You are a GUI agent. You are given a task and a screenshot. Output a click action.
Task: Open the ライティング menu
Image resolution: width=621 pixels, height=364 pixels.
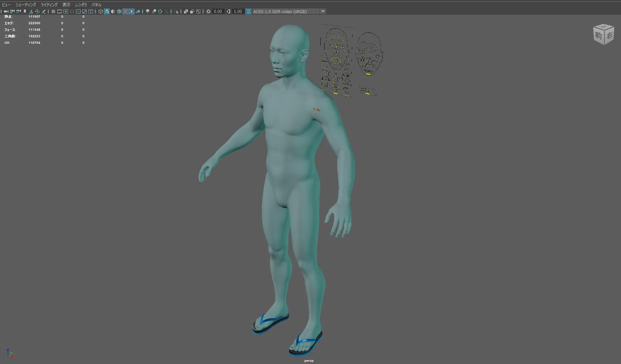tap(49, 5)
